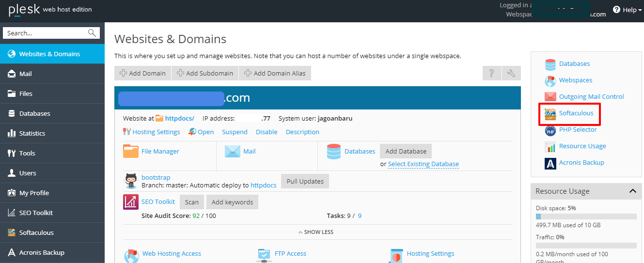Open Mail in the sidebar
The width and height of the screenshot is (644, 263).
click(52, 74)
